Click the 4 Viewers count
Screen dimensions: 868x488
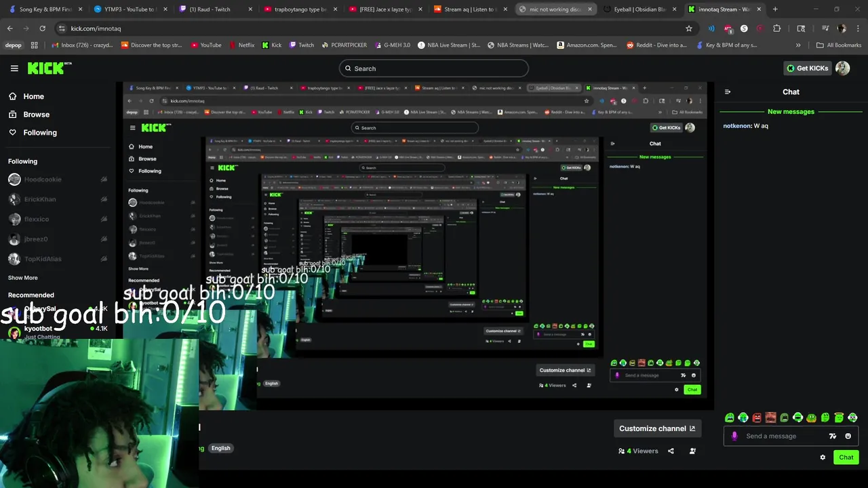(x=638, y=451)
